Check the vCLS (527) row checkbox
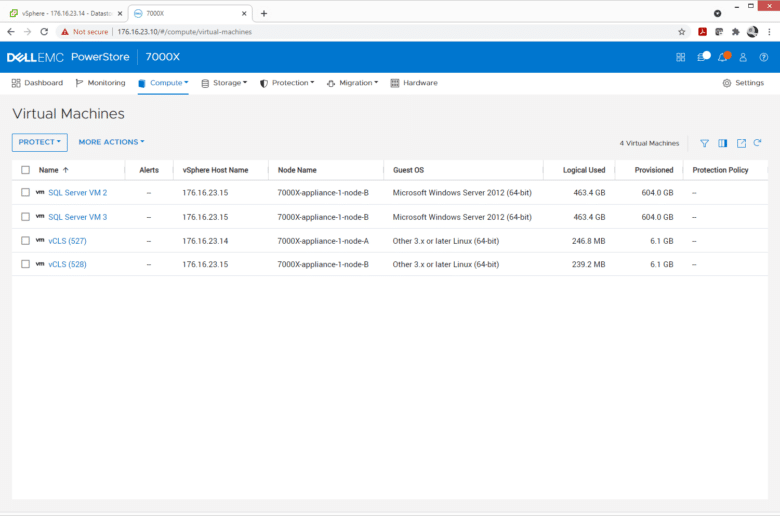The image size is (780, 516). click(x=25, y=240)
